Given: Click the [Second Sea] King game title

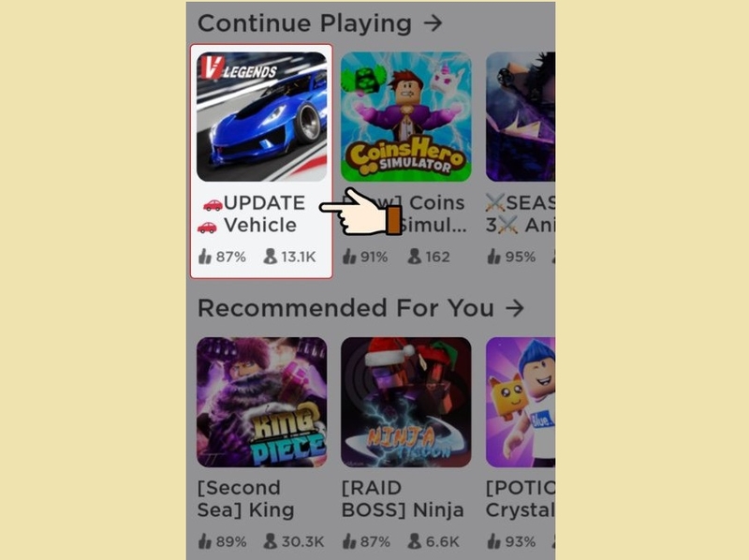Looking at the screenshot, I should [x=245, y=499].
